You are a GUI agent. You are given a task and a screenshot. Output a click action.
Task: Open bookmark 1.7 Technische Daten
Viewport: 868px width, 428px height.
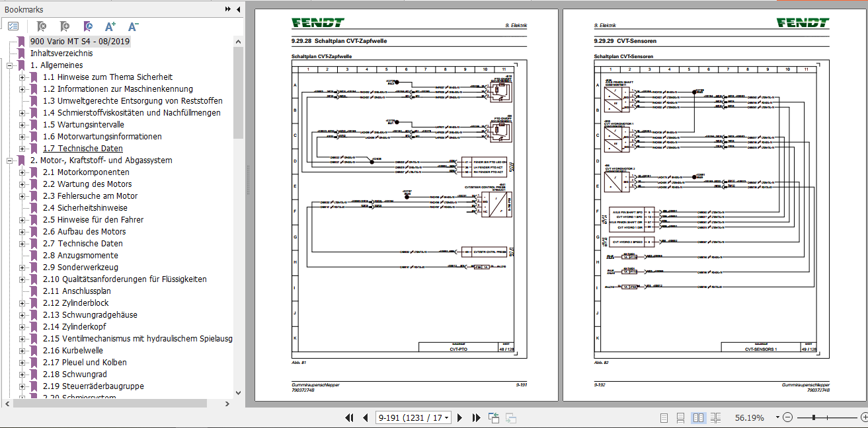83,149
